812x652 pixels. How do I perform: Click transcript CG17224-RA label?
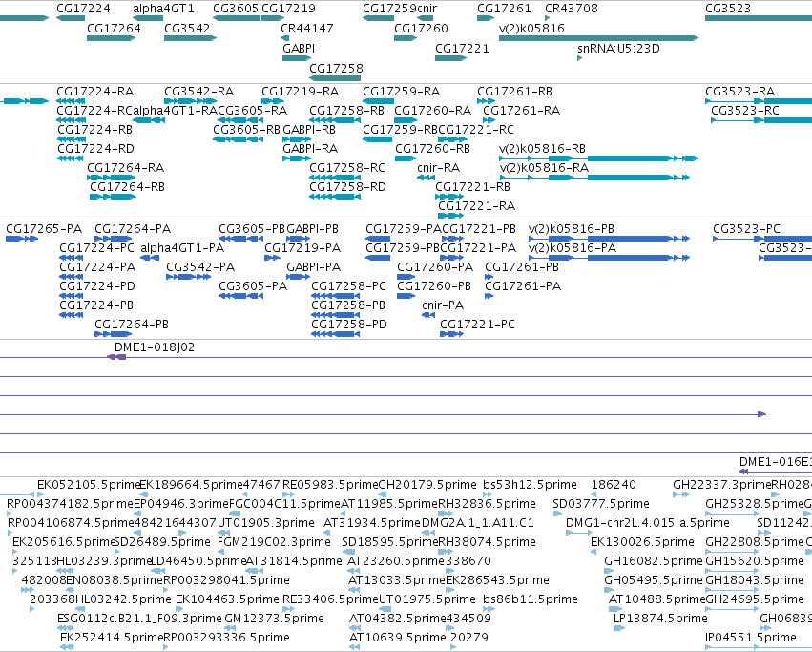coord(94,92)
